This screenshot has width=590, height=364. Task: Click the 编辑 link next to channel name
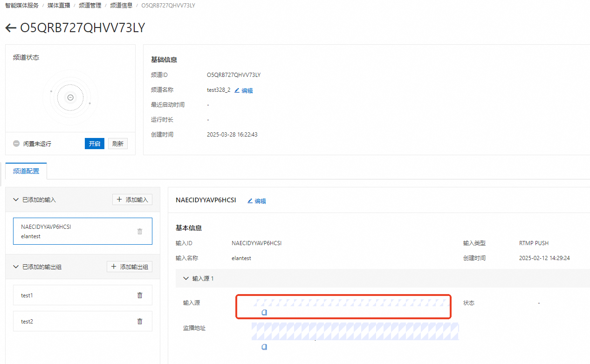(247, 91)
